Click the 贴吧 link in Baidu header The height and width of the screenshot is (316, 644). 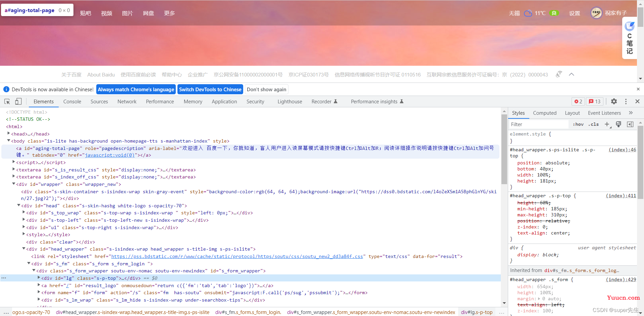tap(86, 13)
